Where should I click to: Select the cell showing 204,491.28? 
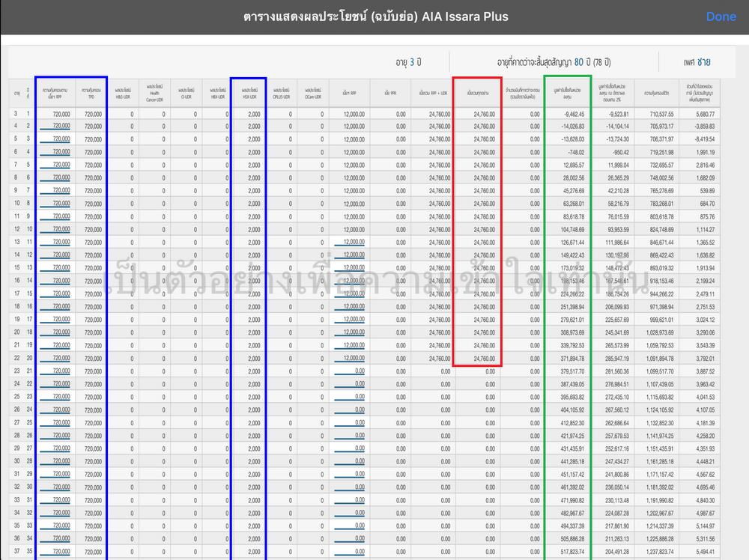tap(618, 552)
